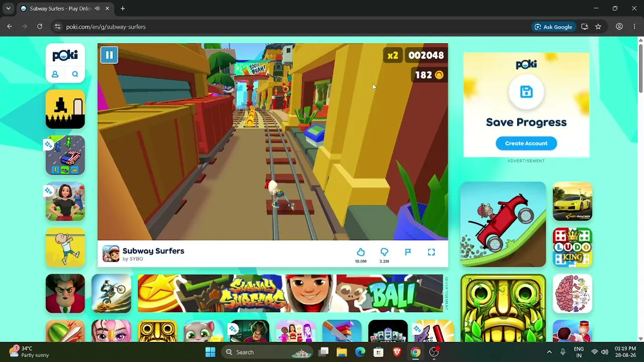Open the knife and block game thumbnail

point(342,331)
